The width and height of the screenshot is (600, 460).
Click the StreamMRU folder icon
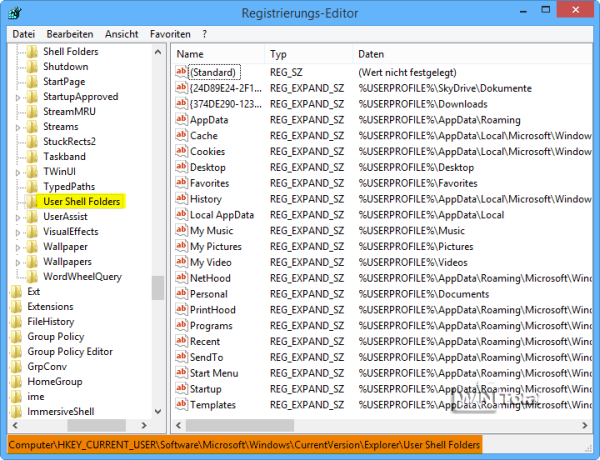[32, 111]
